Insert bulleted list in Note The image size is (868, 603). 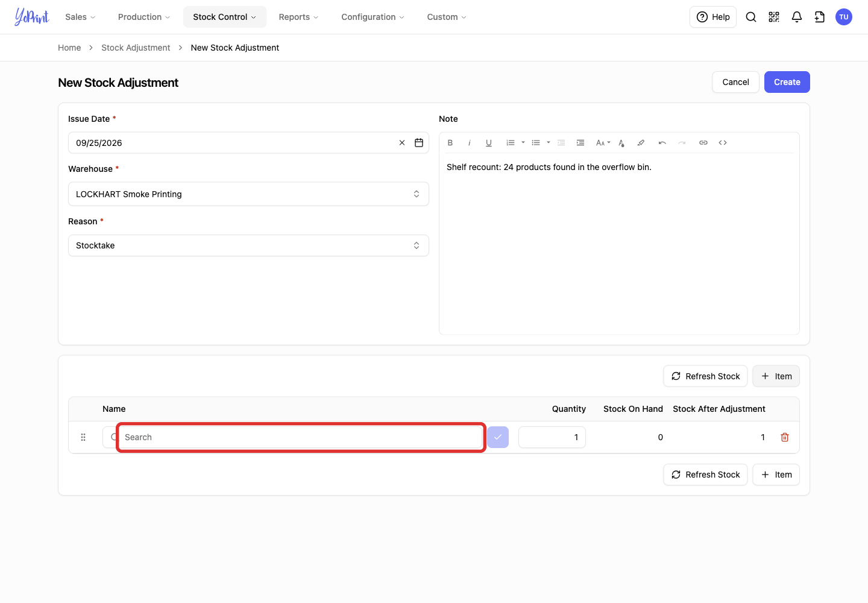536,143
